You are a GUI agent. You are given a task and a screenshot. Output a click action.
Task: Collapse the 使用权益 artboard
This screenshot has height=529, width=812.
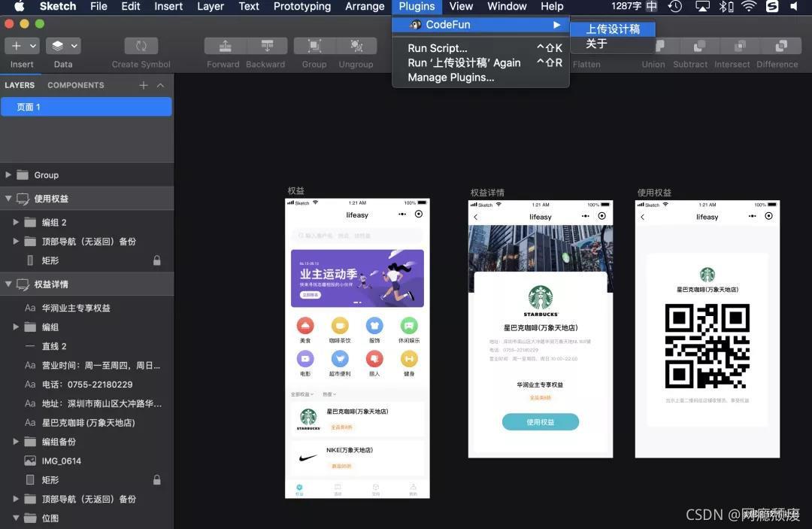click(8, 198)
